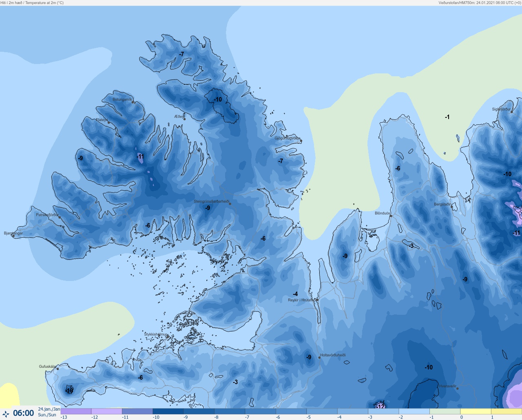
Task: Click the -1 temperature value over the sea
Action: 447,117
